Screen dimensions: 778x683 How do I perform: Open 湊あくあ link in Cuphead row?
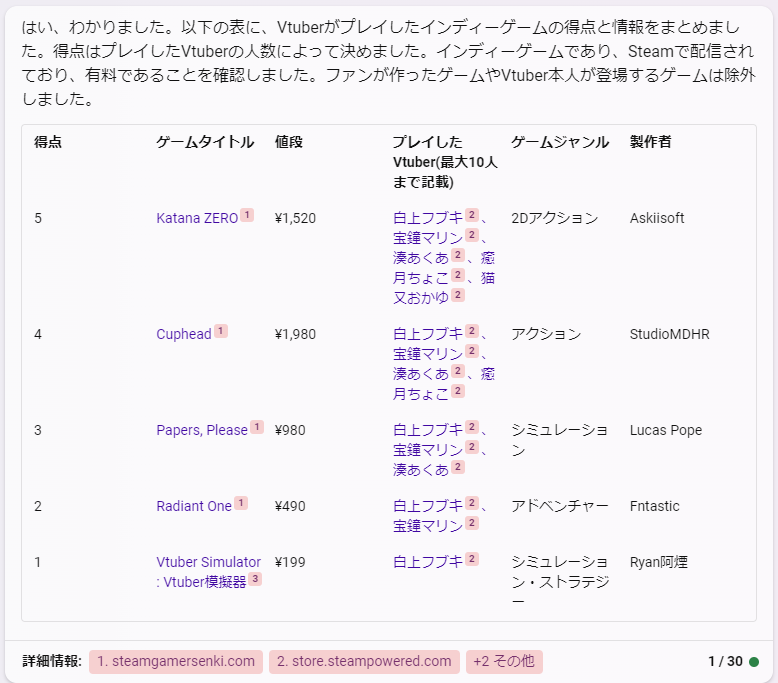(421, 374)
